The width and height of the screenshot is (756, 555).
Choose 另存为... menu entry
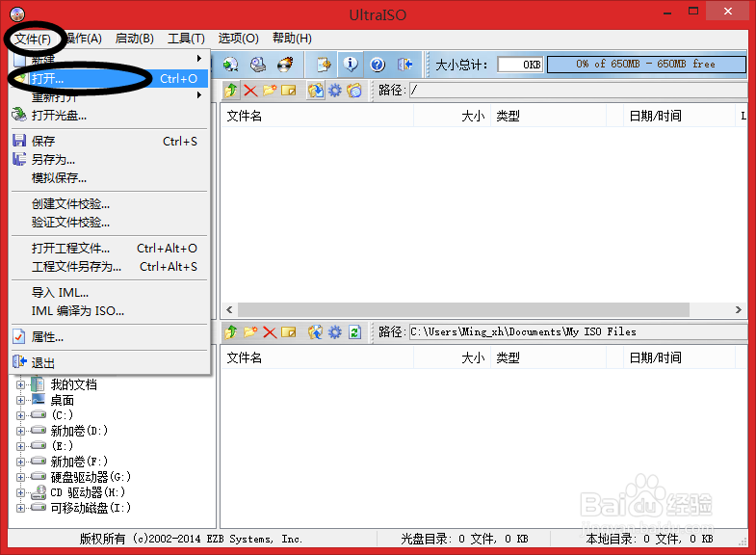coord(110,160)
